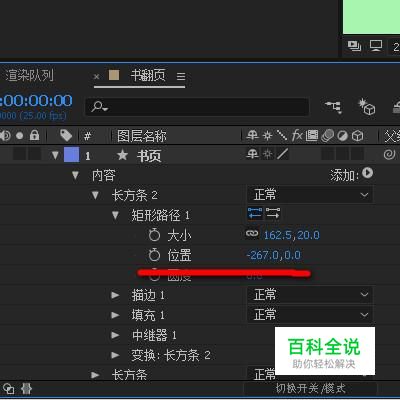This screenshot has height=400, width=400.
Task: Open the 书翻页 panel menu icon
Action: tap(181, 77)
